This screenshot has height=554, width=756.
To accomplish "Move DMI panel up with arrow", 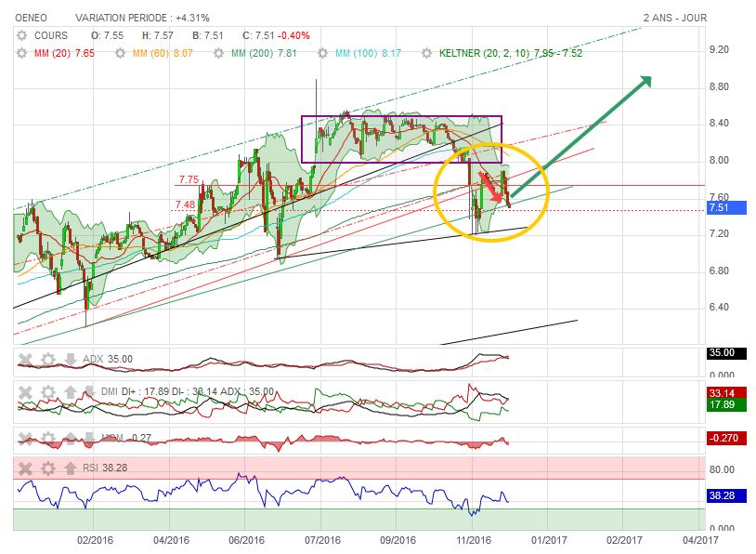I will [71, 392].
